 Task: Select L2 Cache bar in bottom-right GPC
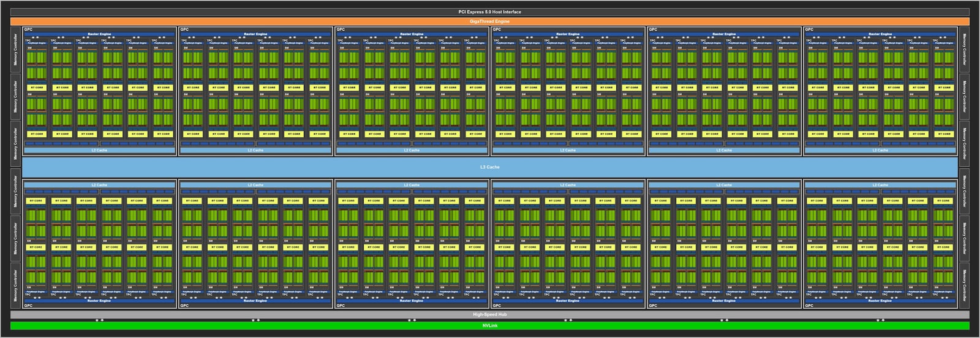(x=880, y=185)
